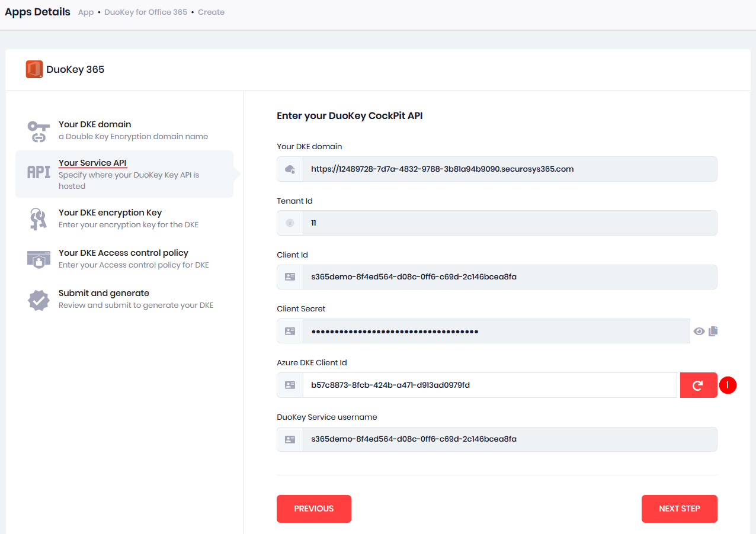The height and width of the screenshot is (534, 756).
Task: Click the DuoKey Service username label
Action: click(327, 417)
